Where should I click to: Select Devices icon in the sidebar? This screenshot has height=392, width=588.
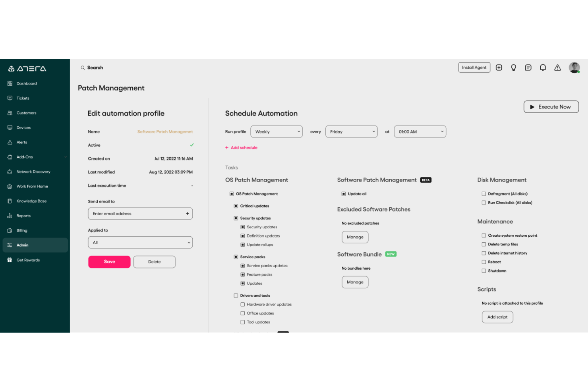point(10,127)
